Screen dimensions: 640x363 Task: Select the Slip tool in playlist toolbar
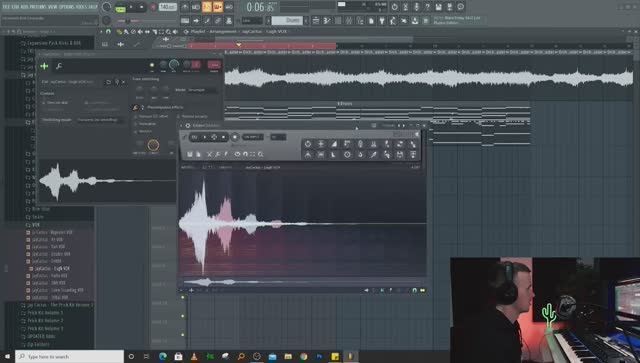[147, 31]
